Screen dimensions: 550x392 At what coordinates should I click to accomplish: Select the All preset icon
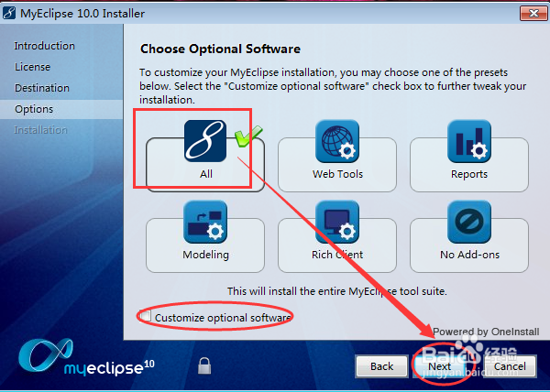click(205, 141)
